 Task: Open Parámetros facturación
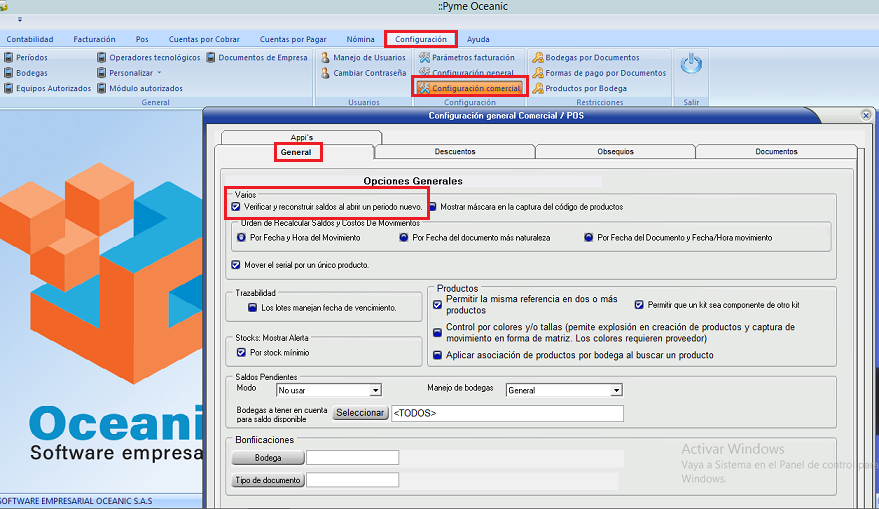tap(472, 58)
